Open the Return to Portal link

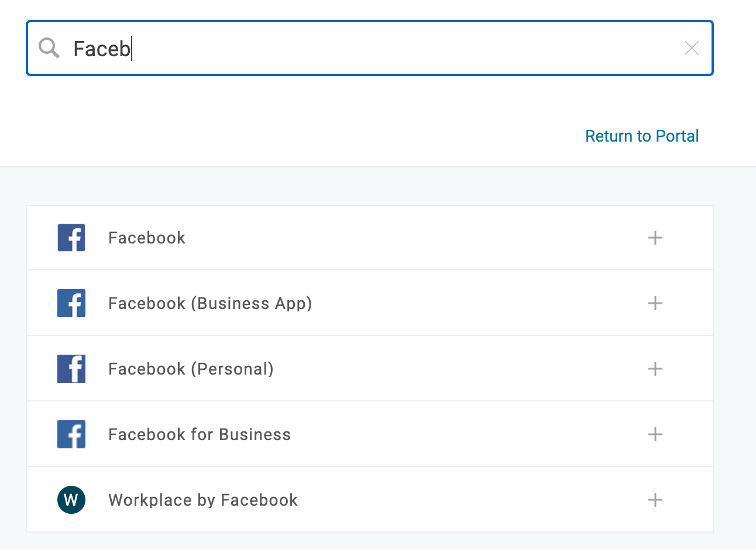[642, 136]
